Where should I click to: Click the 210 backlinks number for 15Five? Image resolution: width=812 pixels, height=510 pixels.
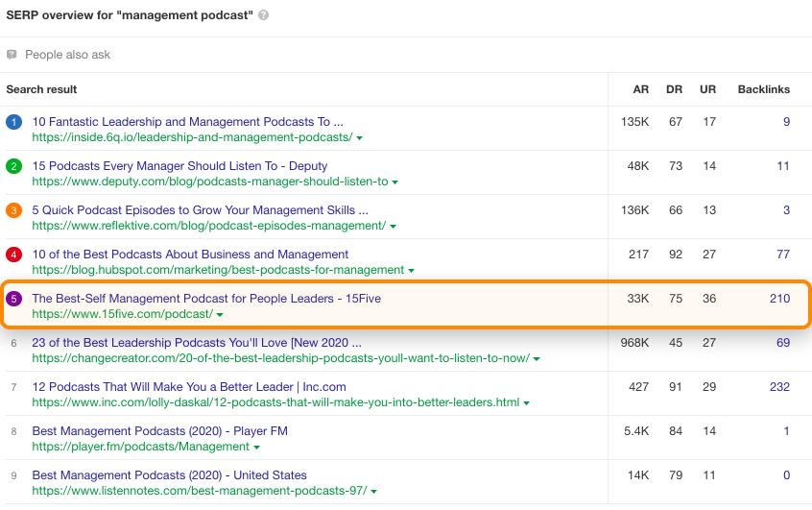click(x=779, y=299)
